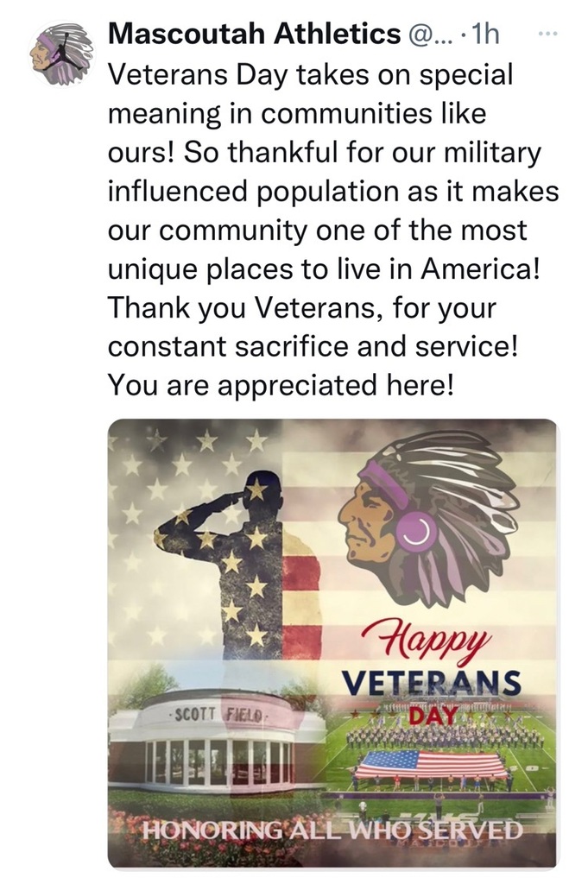The height and width of the screenshot is (884, 588).
Task: Open the Mascoutah Athletics account name
Action: pos(254,35)
